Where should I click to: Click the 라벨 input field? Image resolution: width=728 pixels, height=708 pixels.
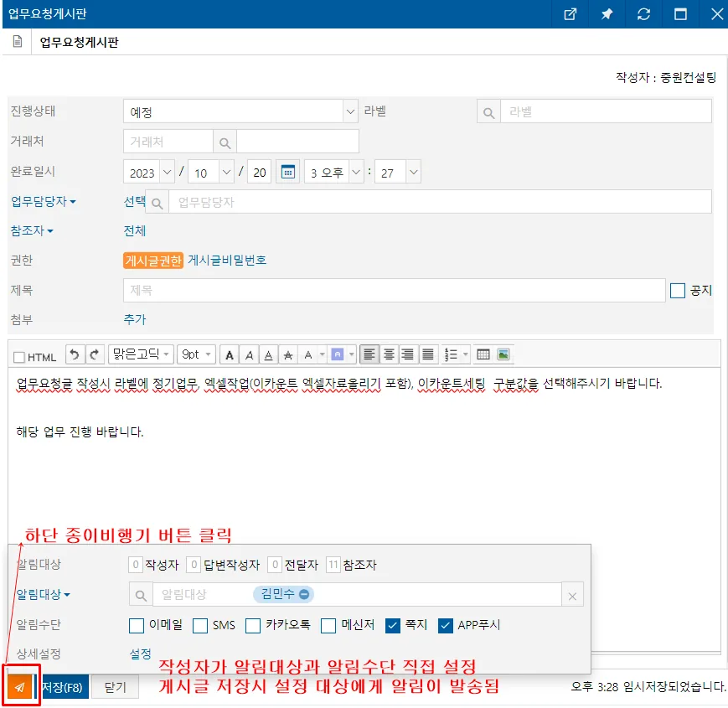click(606, 112)
